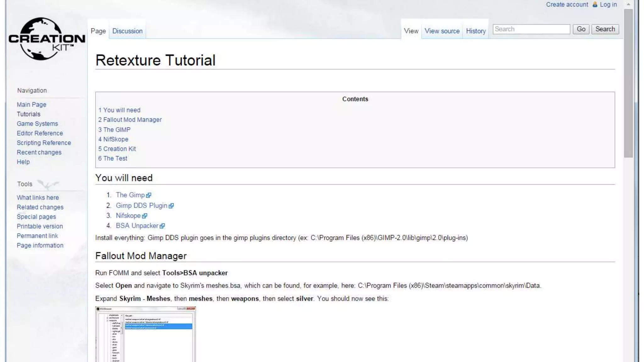
Task: Click external link icon next to The Gimp
Action: tap(149, 195)
